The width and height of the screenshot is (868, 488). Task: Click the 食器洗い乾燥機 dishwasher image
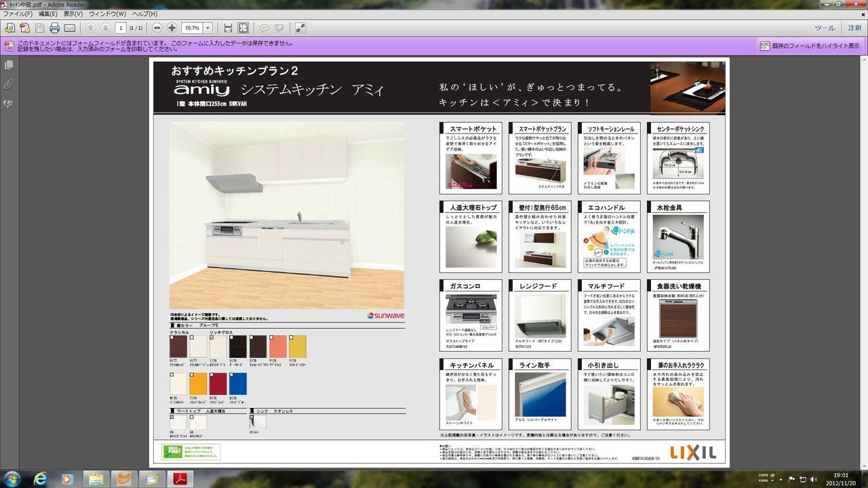[x=678, y=318]
